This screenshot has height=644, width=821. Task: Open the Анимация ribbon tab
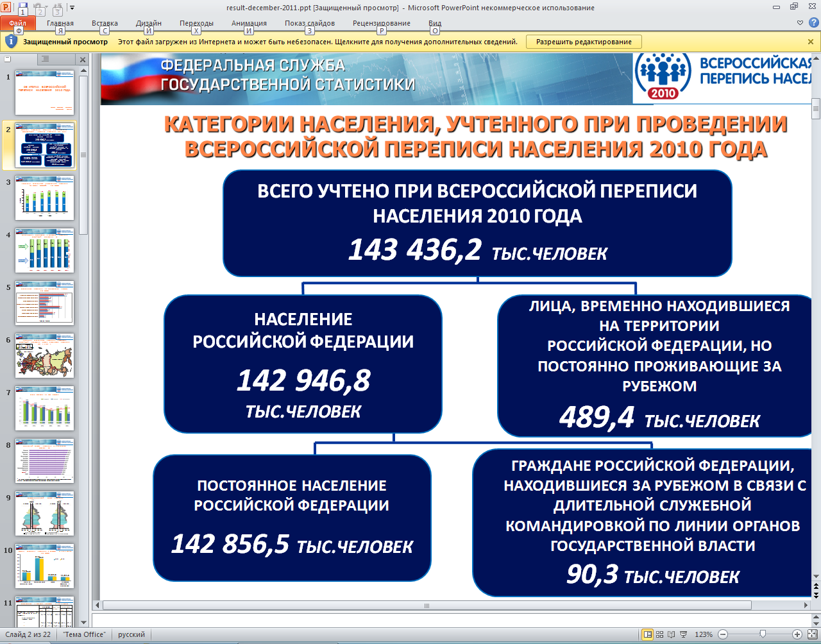coord(249,23)
